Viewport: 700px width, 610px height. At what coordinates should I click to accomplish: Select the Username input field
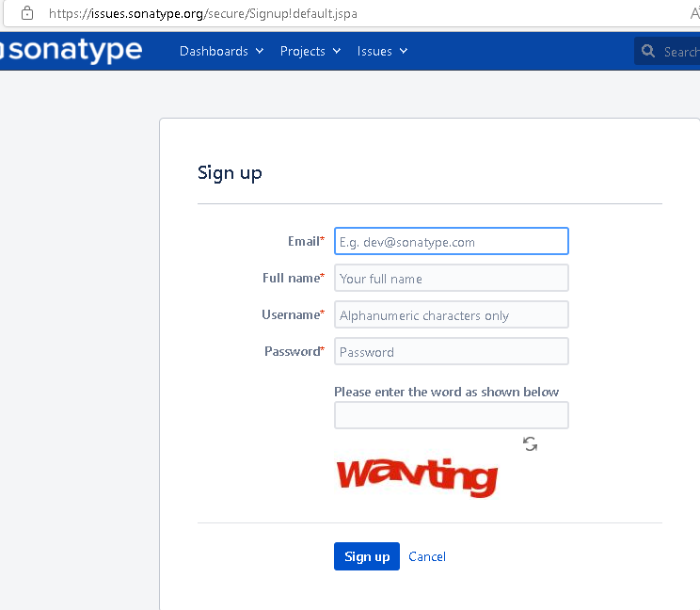pyautogui.click(x=452, y=315)
